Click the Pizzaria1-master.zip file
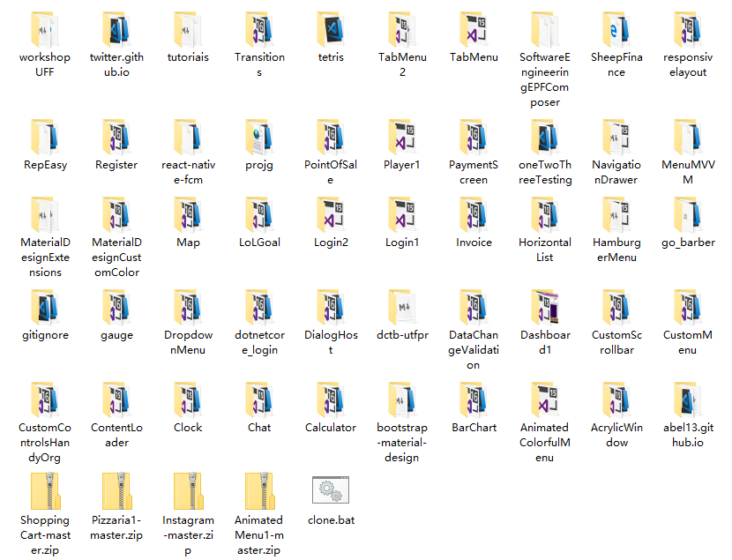 click(x=116, y=492)
